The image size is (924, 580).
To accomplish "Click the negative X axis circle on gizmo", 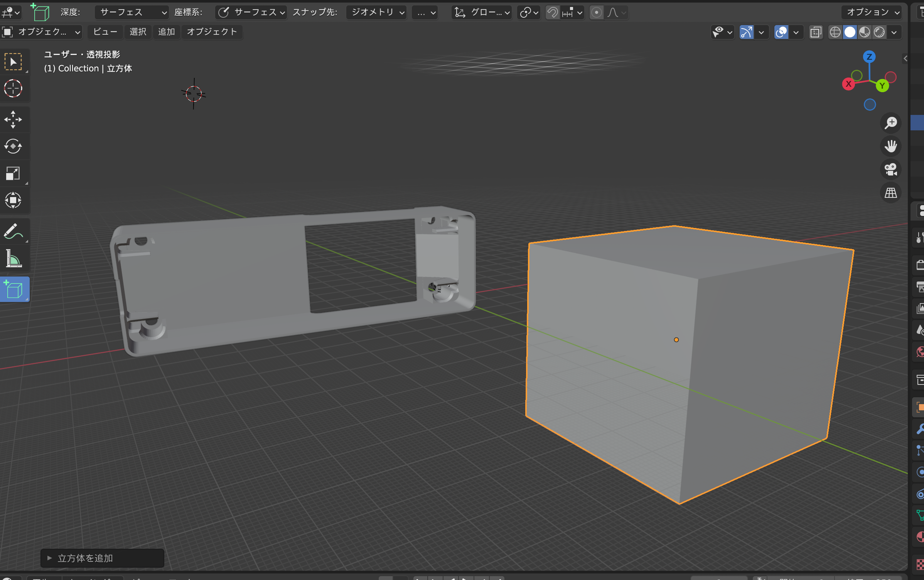I will point(890,77).
